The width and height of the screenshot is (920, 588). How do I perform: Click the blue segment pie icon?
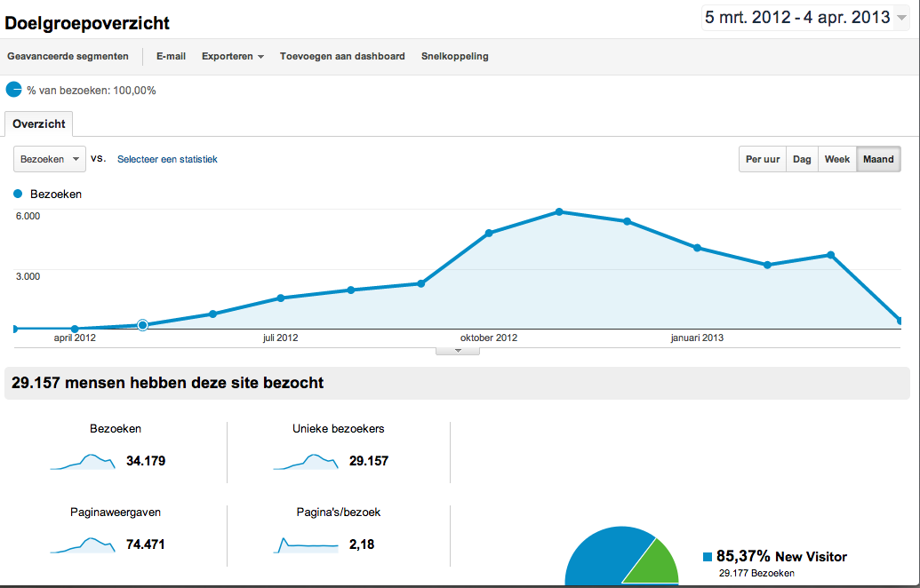coord(13,90)
